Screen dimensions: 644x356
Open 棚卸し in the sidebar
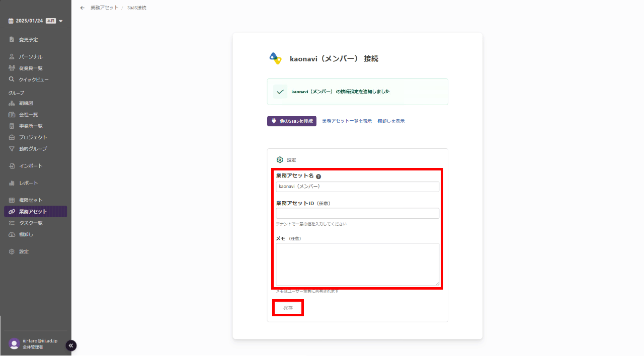pyautogui.click(x=26, y=234)
